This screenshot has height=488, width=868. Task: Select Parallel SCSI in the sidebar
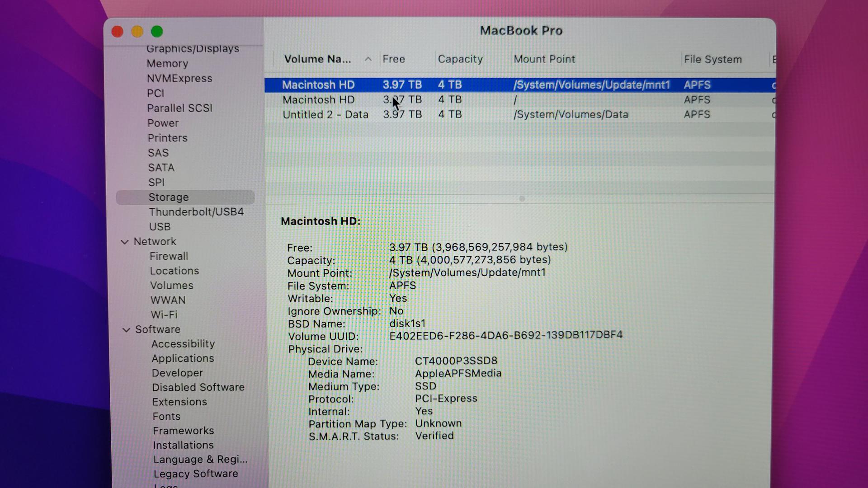179,108
